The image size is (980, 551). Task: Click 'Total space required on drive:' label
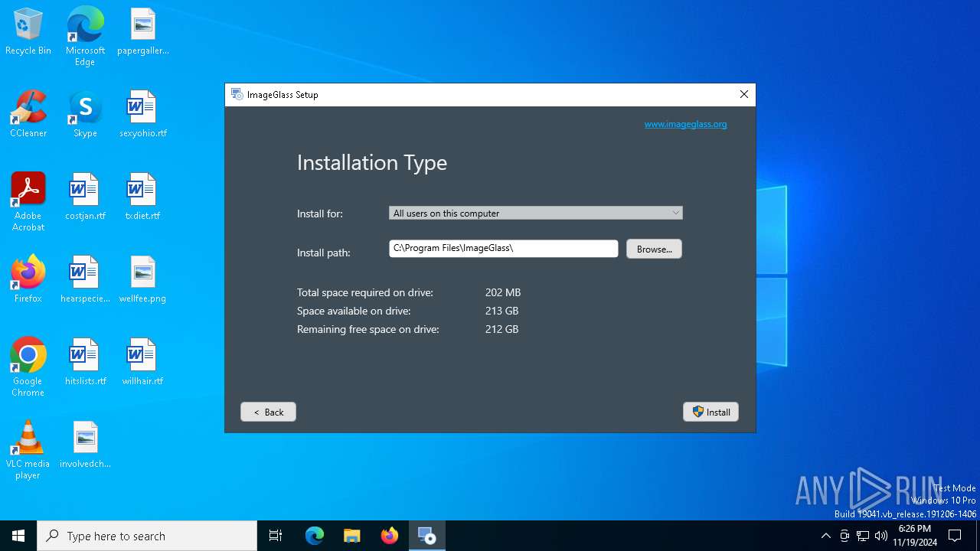pos(365,292)
